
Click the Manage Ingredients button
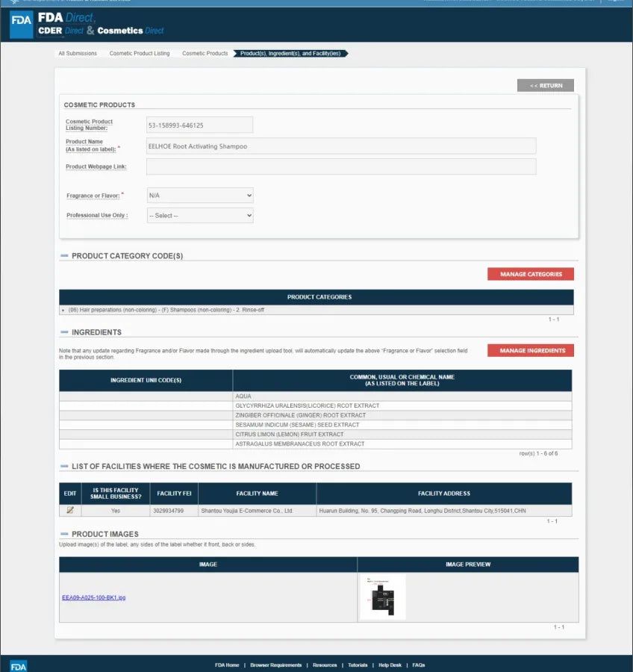531,350
